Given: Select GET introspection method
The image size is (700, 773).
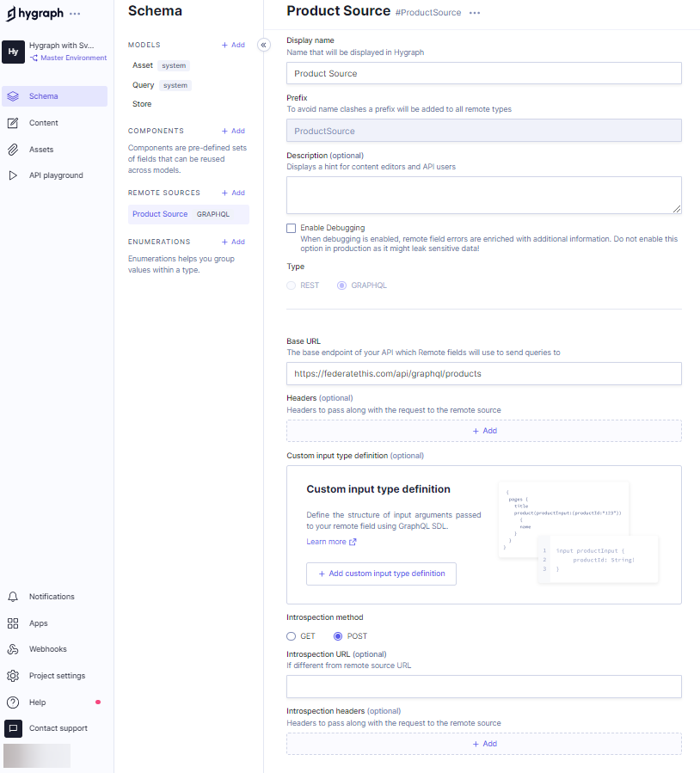Looking at the screenshot, I should pyautogui.click(x=291, y=636).
